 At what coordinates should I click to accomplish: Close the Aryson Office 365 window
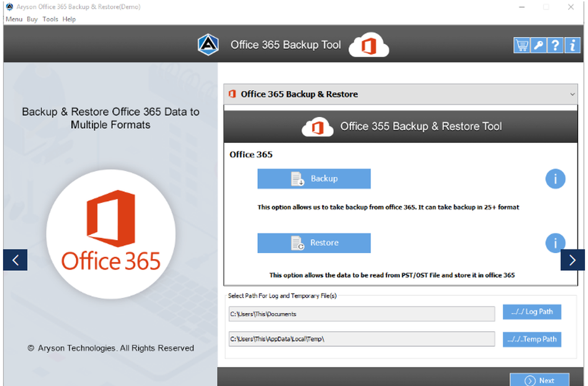[571, 6]
